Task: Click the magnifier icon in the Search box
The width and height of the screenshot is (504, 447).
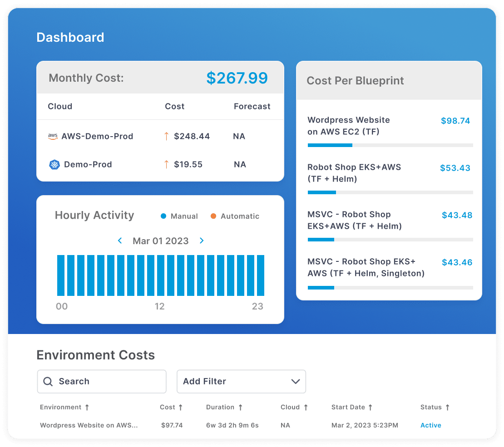Action: 48,381
